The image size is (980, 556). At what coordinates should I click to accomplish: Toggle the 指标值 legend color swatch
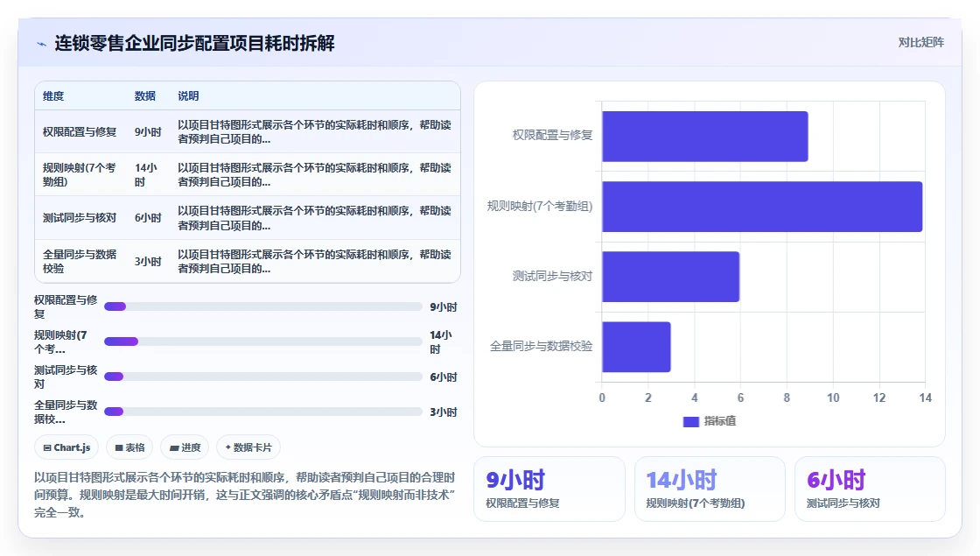pos(690,421)
